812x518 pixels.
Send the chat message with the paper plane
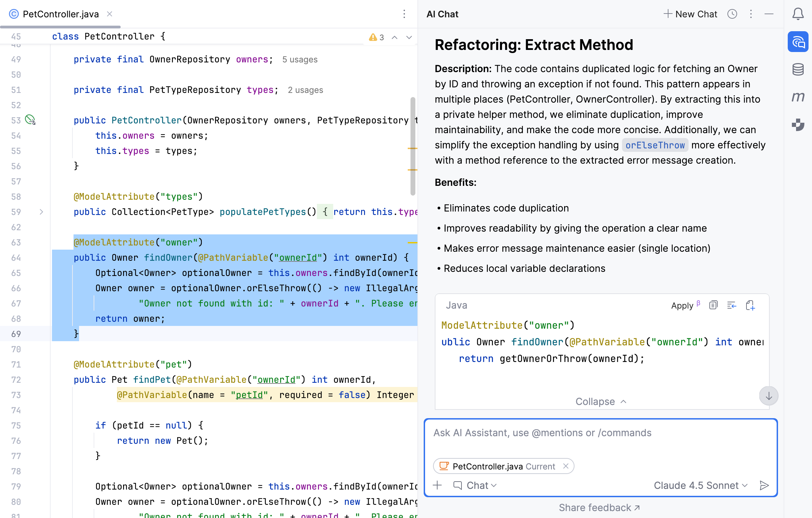click(x=764, y=485)
